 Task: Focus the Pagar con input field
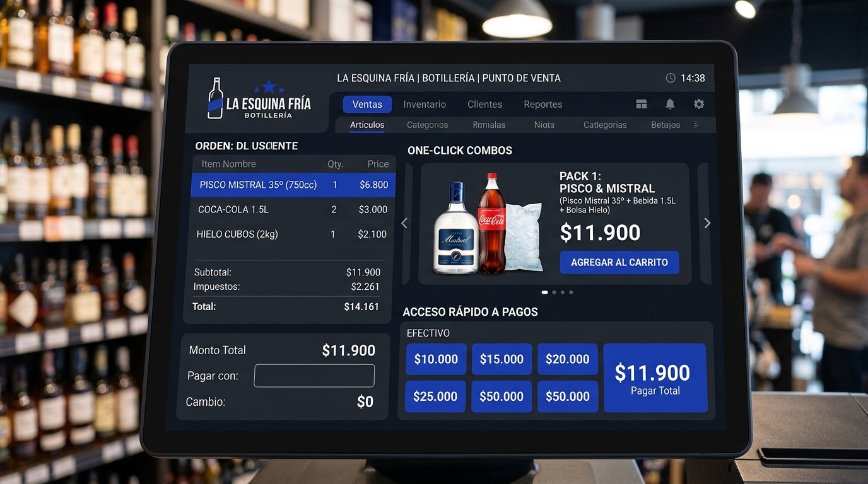point(314,376)
